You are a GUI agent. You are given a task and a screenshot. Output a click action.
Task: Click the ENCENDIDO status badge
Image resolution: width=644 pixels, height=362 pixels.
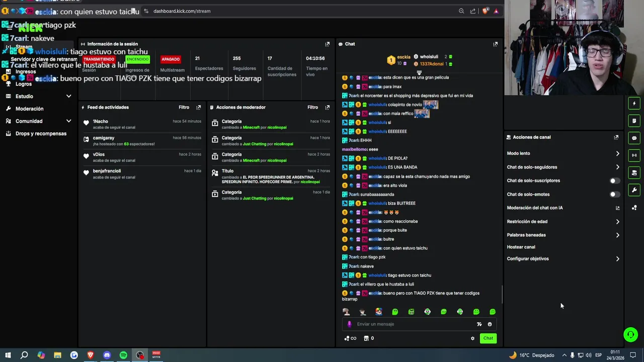pyautogui.click(x=137, y=59)
